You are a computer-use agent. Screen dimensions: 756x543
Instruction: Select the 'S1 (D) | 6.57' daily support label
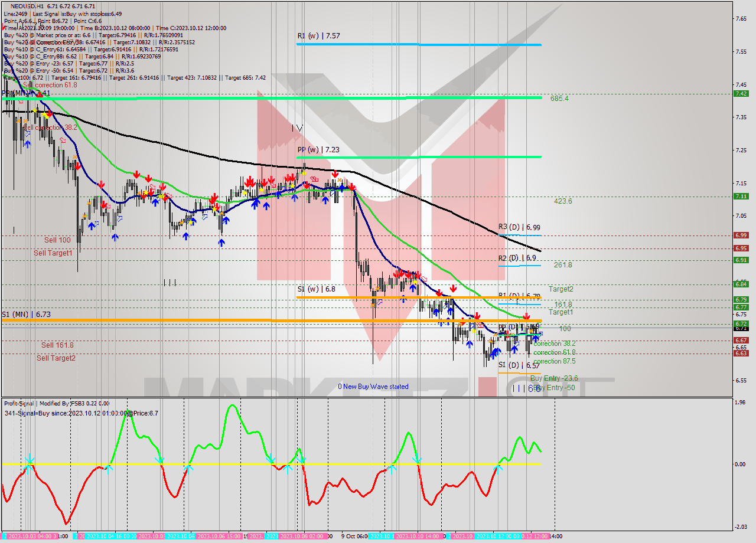tap(519, 365)
